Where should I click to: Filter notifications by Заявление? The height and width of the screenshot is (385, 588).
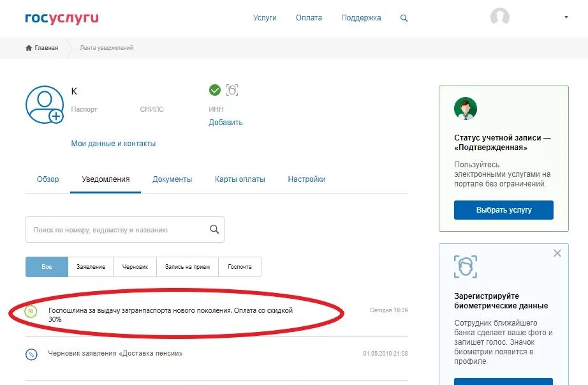(x=91, y=267)
